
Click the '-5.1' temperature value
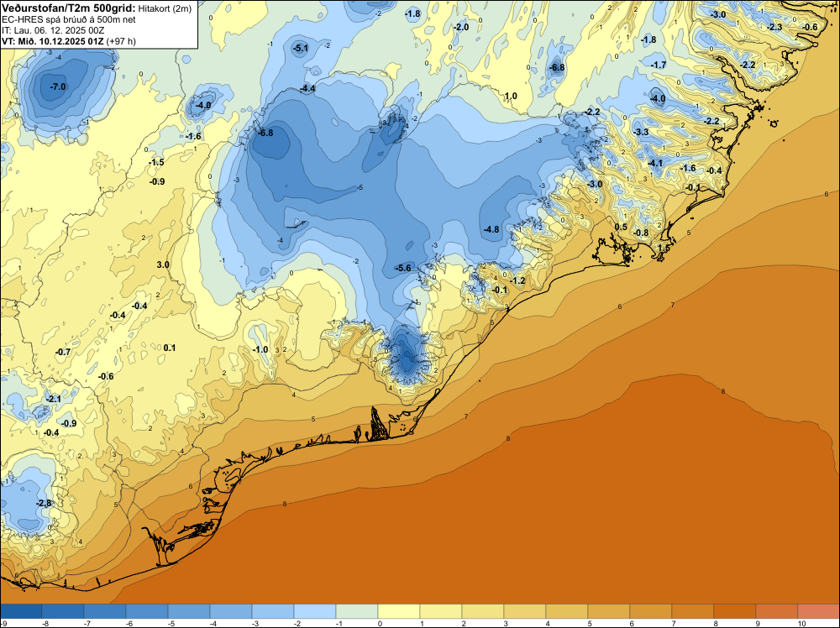tap(301, 48)
